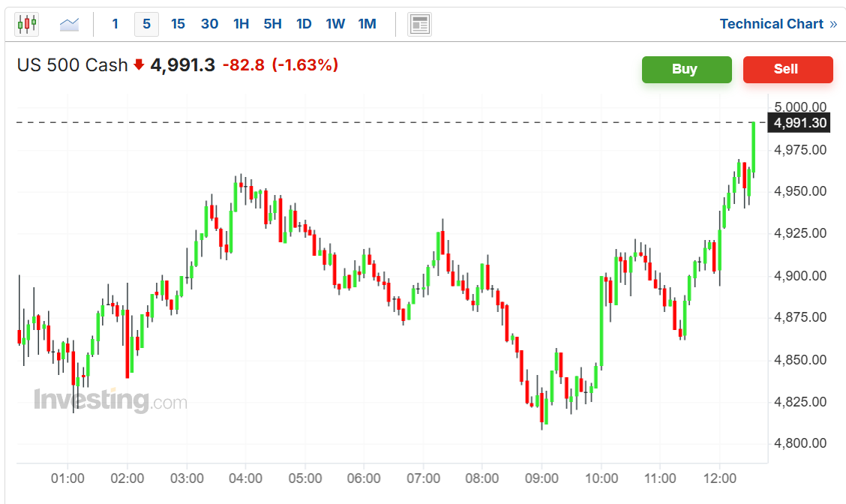Click the 4,800.00 price axis label
846x504 pixels.
point(800,443)
